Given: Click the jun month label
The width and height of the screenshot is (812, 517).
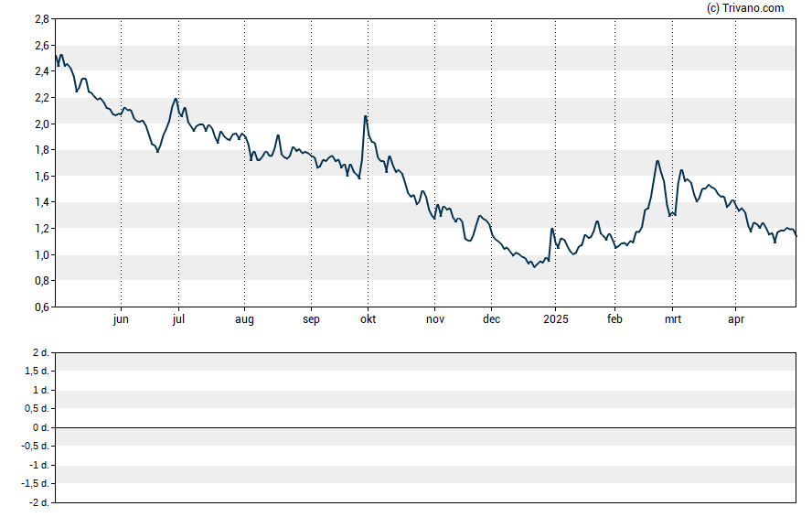Looking at the screenshot, I should pyautogui.click(x=121, y=319).
